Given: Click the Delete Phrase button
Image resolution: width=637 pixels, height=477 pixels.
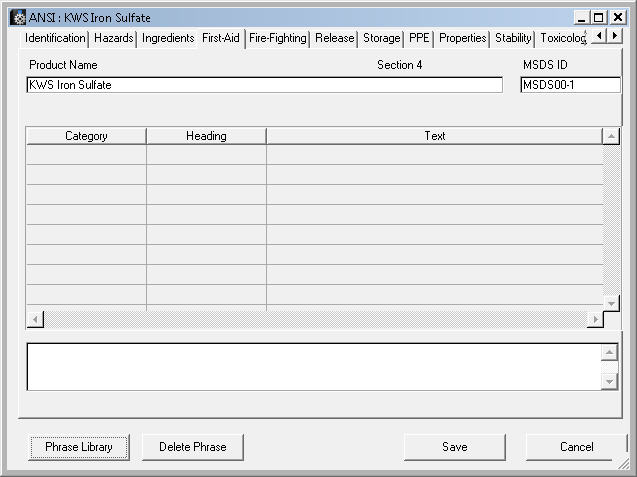Looking at the screenshot, I should [x=193, y=447].
